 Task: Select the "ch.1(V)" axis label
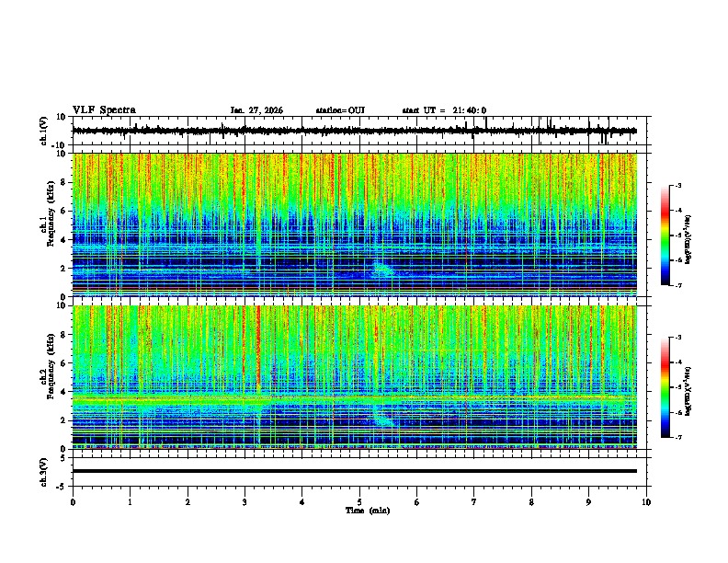point(44,132)
